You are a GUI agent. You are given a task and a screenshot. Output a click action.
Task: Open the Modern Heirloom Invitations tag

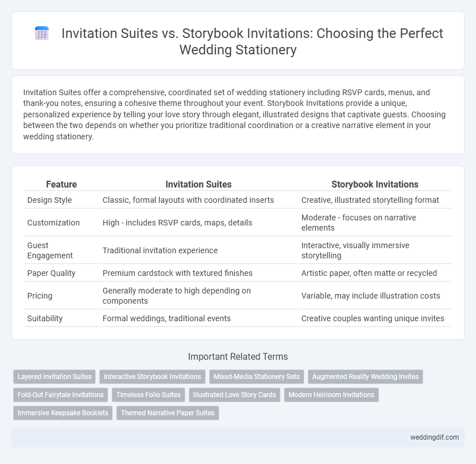coord(331,395)
